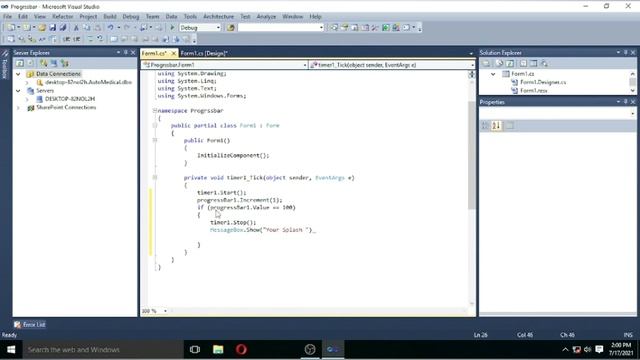Click Connect to Server icon in Server Explorer
Viewport: 640px width, 360px height.
pyautogui.click(x=54, y=63)
